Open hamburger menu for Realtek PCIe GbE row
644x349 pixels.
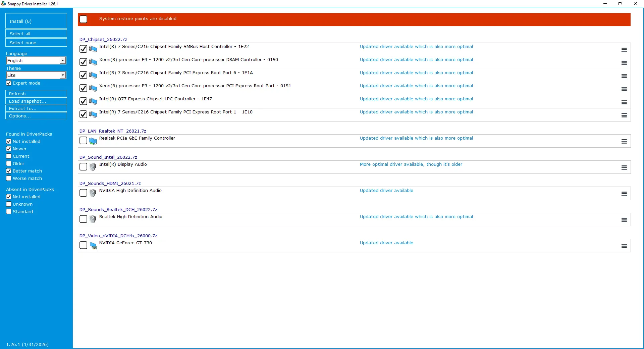pos(624,141)
